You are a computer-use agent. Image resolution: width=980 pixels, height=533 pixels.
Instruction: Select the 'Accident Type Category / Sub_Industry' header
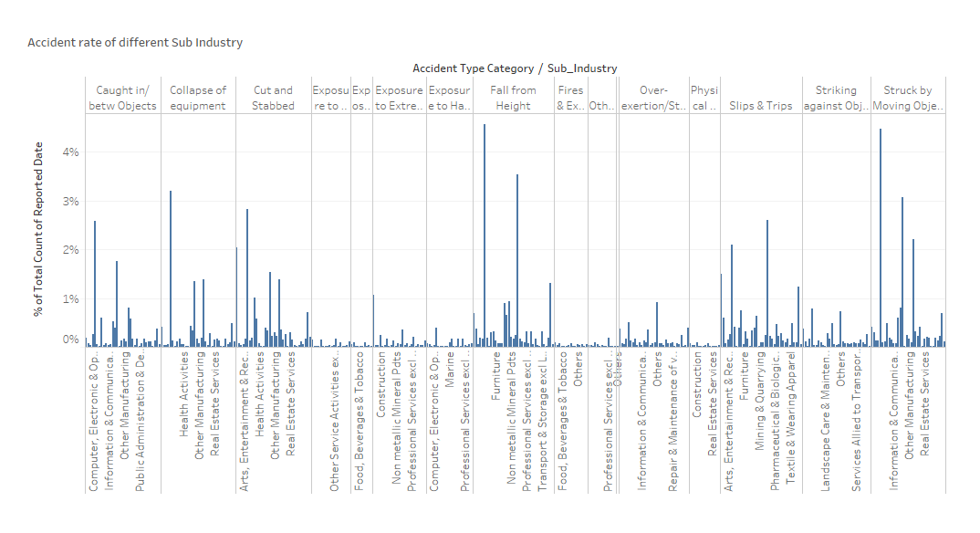pyautogui.click(x=514, y=68)
